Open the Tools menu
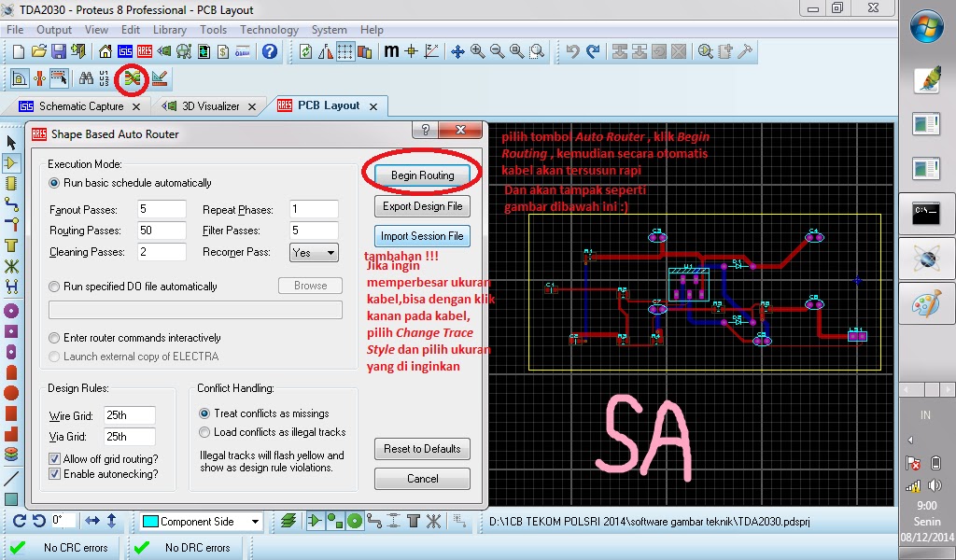The height and width of the screenshot is (560, 956). [x=214, y=30]
